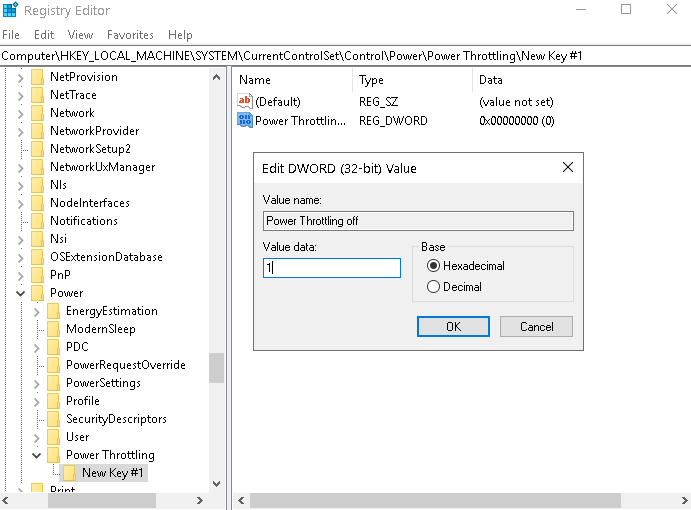This screenshot has height=510, width=691.
Task: Click the (Default) string value icon
Action: [x=245, y=101]
